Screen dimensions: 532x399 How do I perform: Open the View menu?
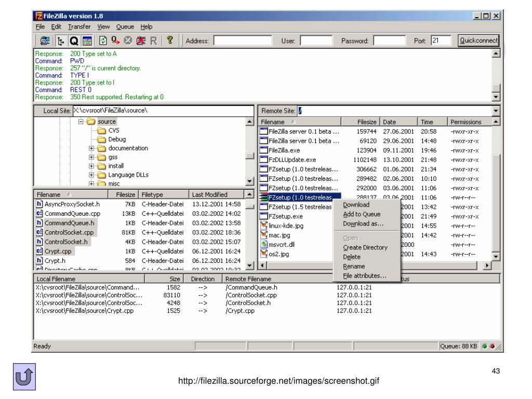[103, 26]
